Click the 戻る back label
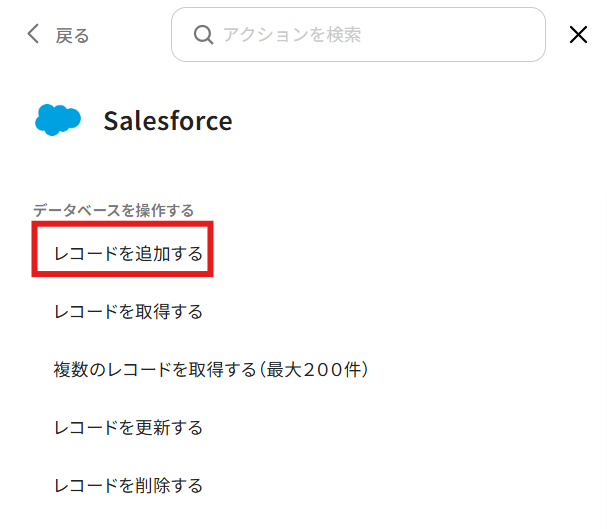607x529 pixels. pyautogui.click(x=72, y=36)
